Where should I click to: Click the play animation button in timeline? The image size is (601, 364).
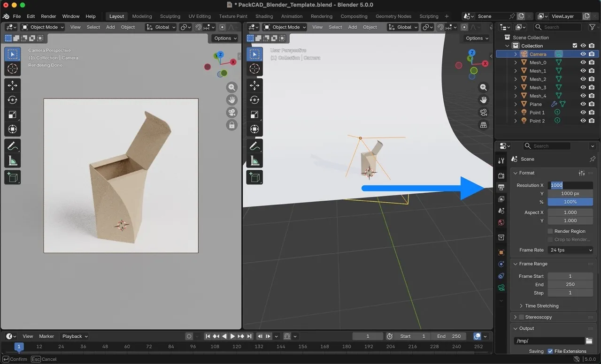[232, 336]
